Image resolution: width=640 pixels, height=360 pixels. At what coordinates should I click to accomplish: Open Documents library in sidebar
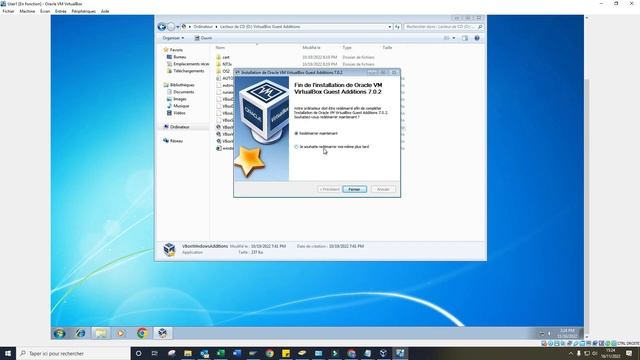[180, 92]
